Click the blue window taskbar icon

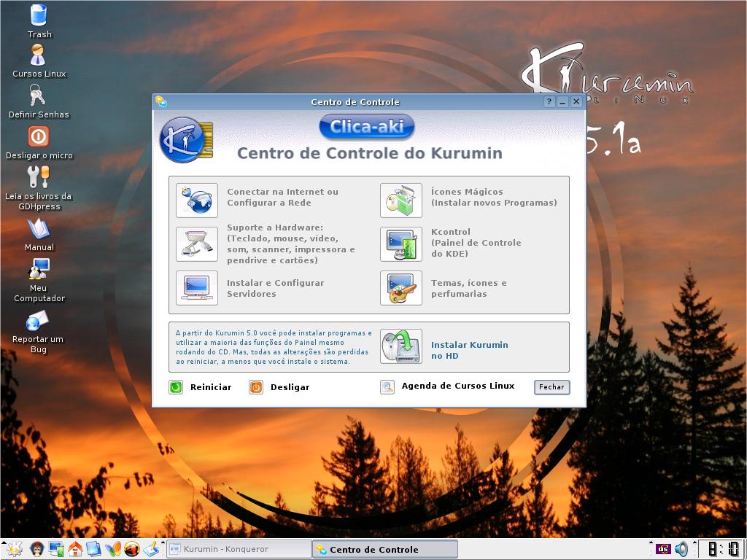[94, 549]
